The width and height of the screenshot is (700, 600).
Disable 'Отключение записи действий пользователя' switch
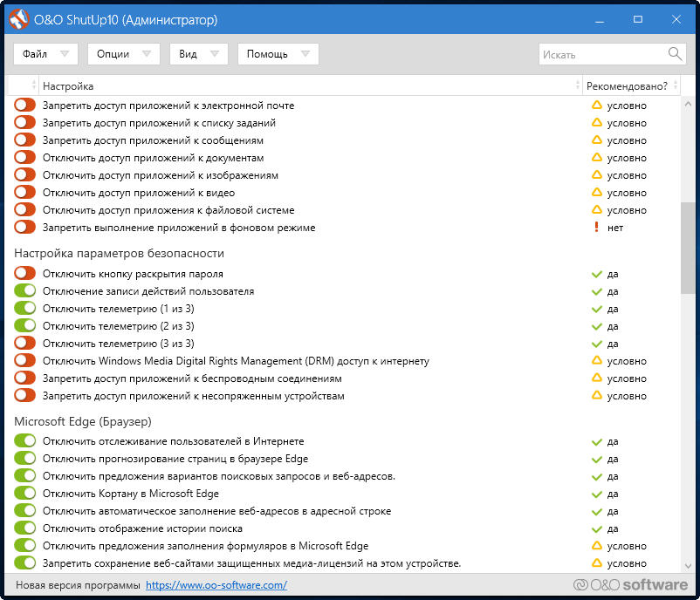24,290
